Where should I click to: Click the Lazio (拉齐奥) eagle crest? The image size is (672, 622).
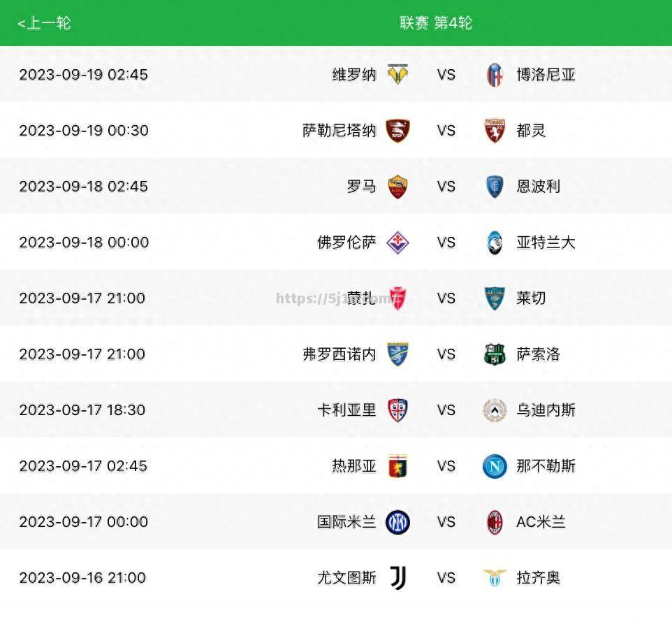495,578
